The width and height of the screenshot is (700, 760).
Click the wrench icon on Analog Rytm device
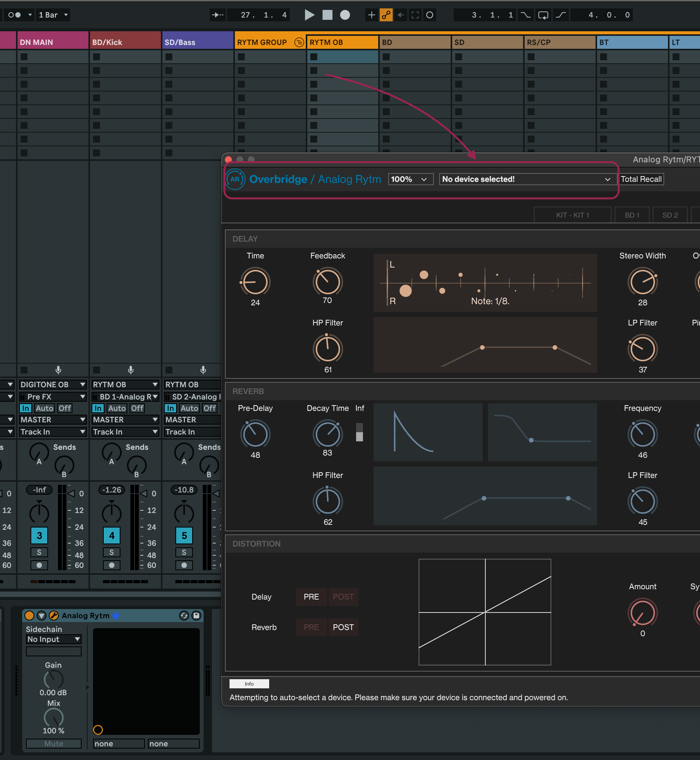(x=54, y=616)
